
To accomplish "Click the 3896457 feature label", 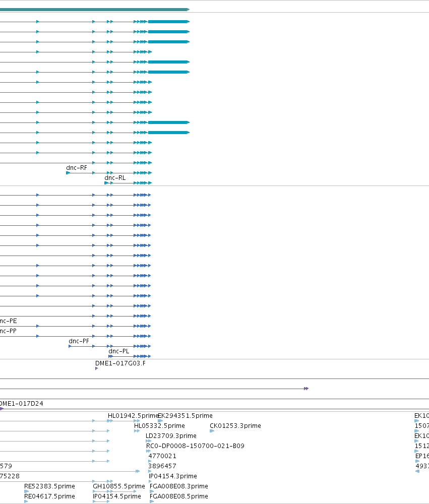I will (162, 466).
